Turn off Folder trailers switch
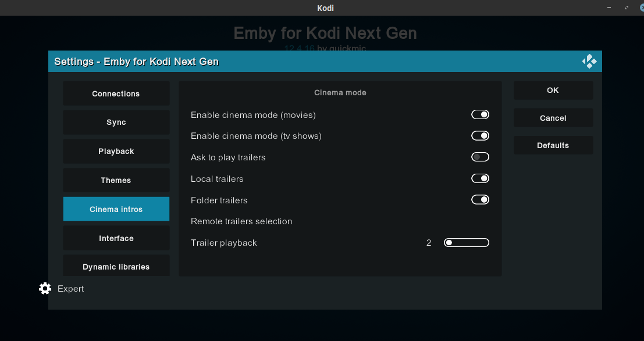The image size is (644, 341). click(480, 200)
